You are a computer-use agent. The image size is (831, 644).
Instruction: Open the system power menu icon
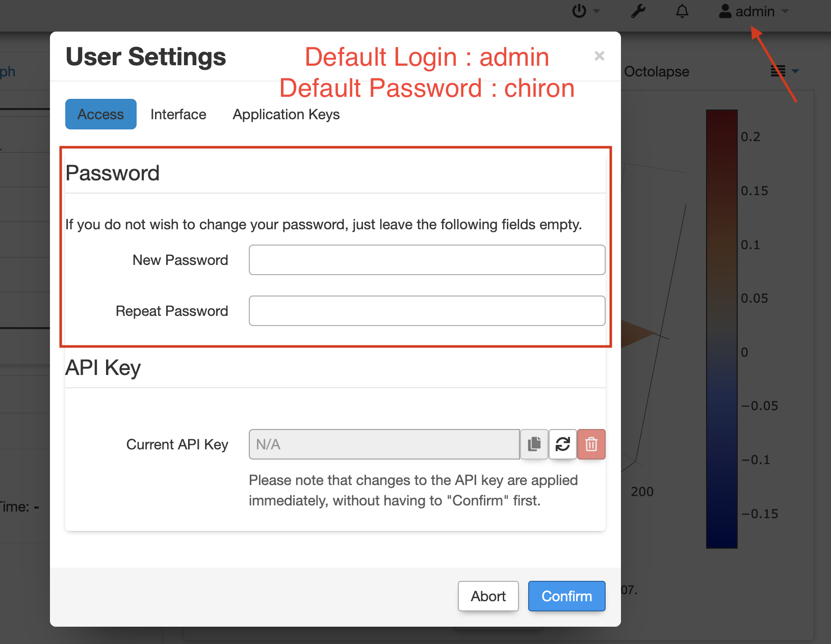pyautogui.click(x=579, y=11)
